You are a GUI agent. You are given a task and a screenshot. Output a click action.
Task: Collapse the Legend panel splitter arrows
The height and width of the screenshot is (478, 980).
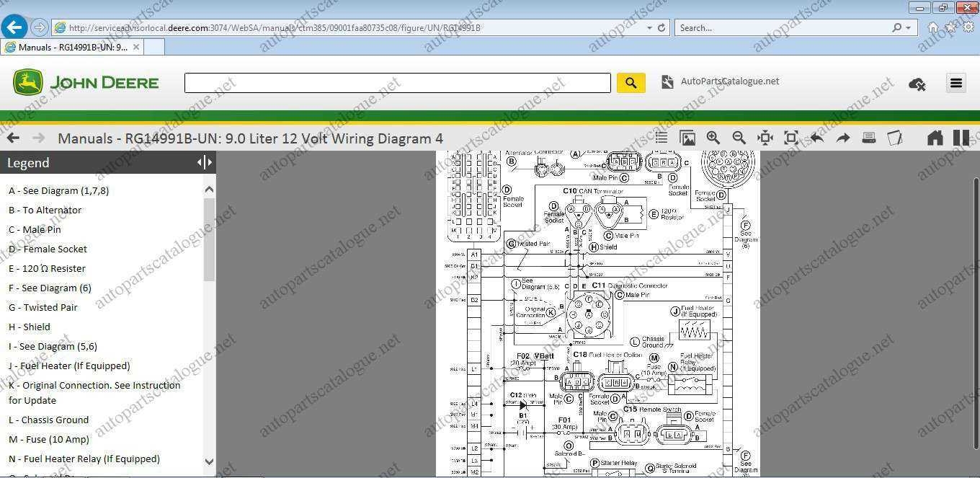click(205, 162)
